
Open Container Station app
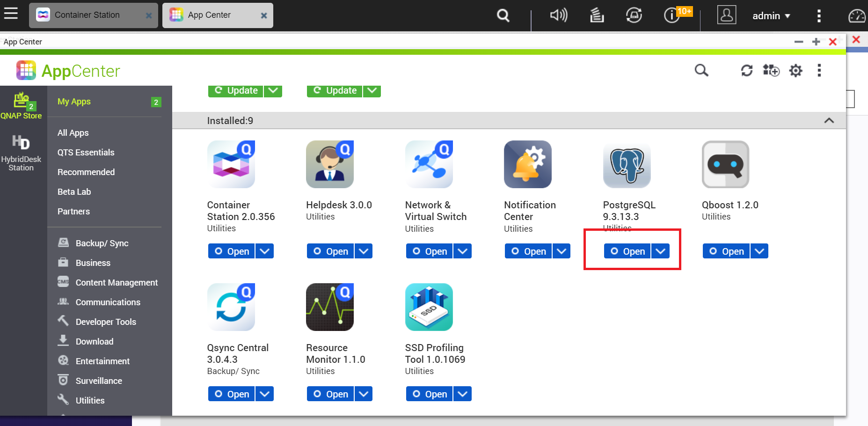click(231, 251)
